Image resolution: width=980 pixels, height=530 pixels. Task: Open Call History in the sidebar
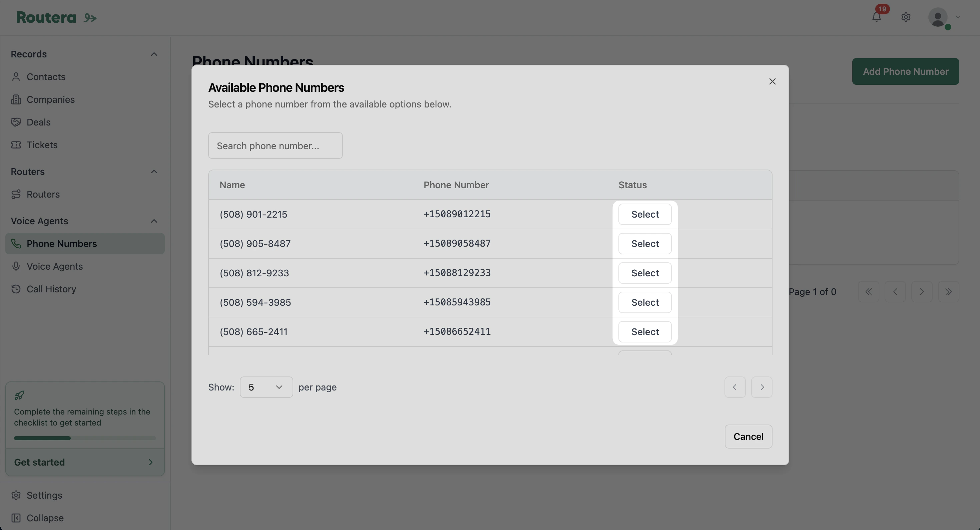(85, 289)
